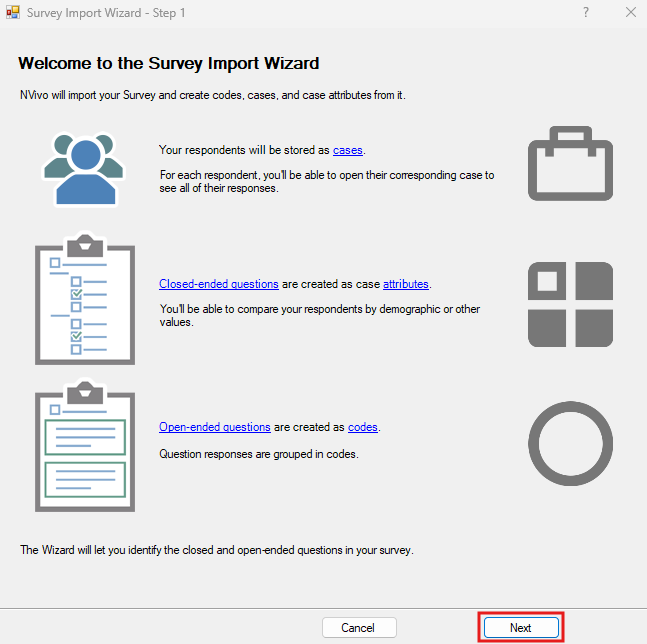Viewport: 647px width, 644px height.
Task: Close the Survey Import Wizard window
Action: click(x=630, y=12)
